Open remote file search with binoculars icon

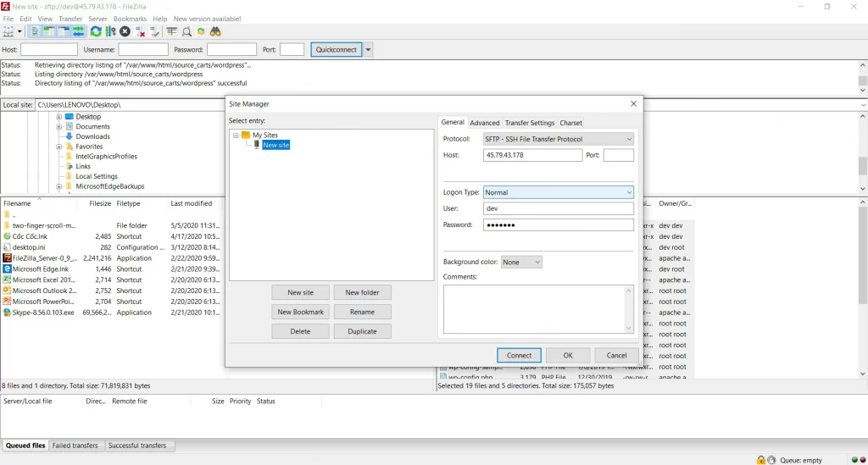pyautogui.click(x=215, y=31)
